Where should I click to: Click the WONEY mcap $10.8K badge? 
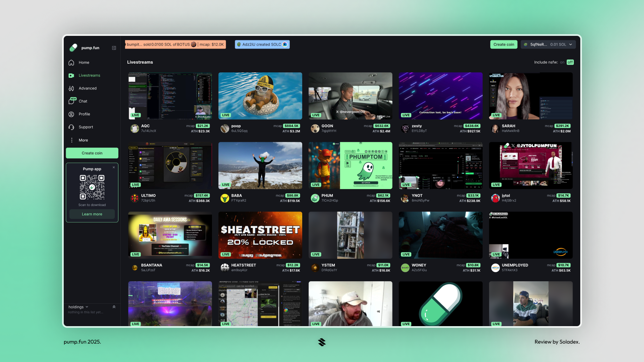click(473, 265)
